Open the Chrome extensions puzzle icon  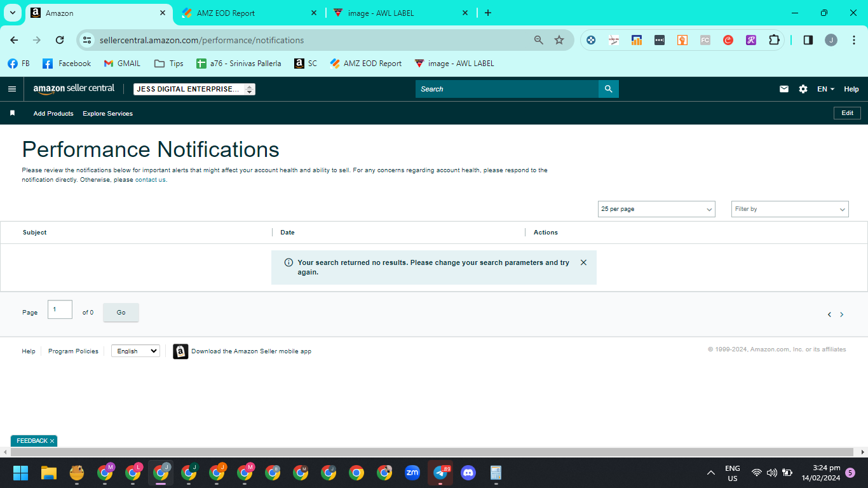click(774, 40)
